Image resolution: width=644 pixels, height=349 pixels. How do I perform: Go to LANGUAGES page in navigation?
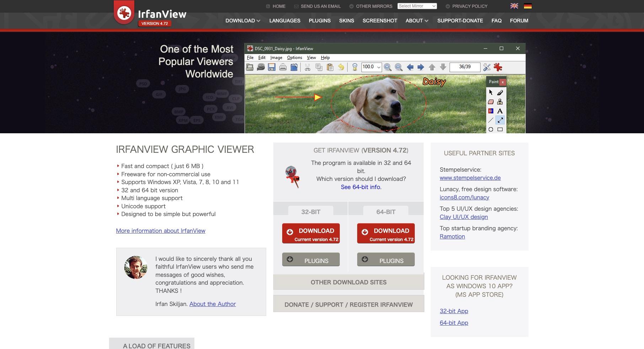[285, 21]
